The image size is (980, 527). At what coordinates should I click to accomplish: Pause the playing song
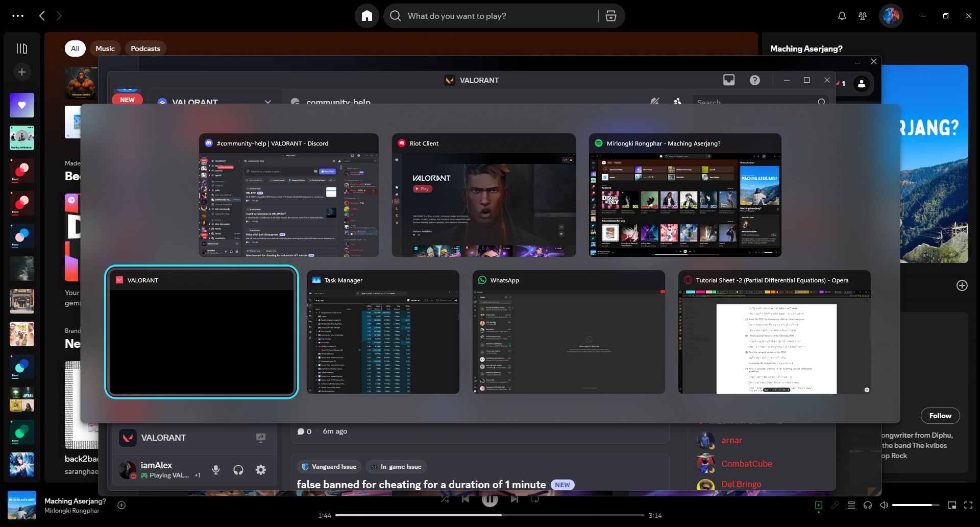(x=490, y=499)
